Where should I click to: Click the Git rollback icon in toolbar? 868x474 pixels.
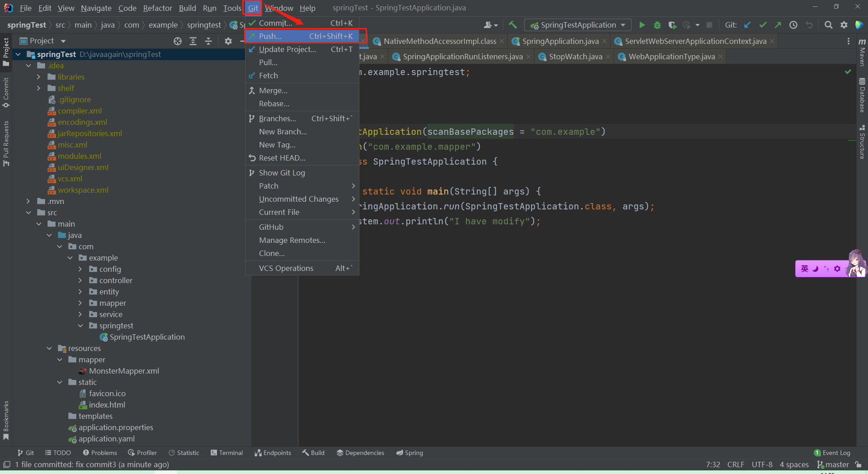click(809, 25)
